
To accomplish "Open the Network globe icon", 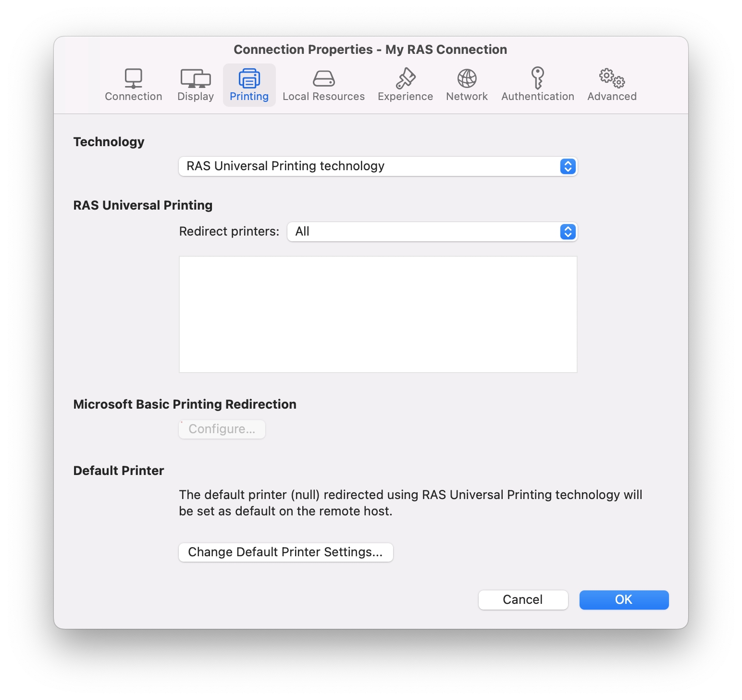I will [x=467, y=78].
